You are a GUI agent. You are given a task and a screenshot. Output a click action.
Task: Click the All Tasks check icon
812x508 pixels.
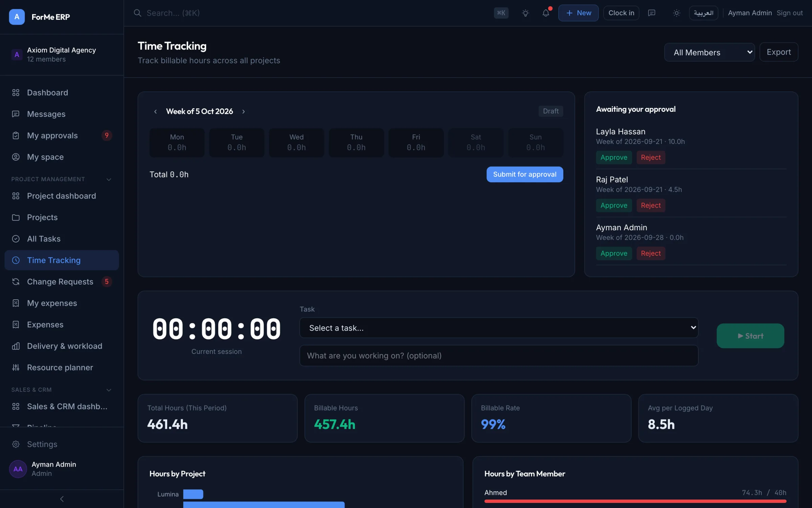point(16,239)
